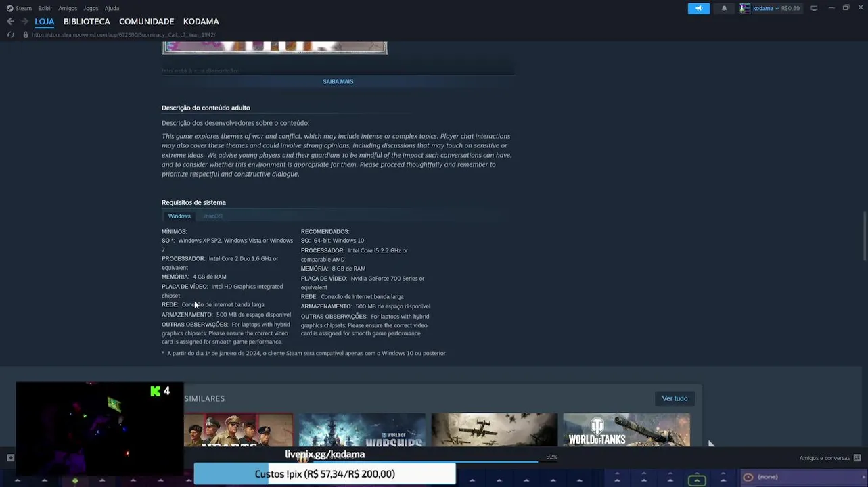Click the livepix.gg/kodama overlay text
This screenshot has width=868, height=487.
pos(325,455)
